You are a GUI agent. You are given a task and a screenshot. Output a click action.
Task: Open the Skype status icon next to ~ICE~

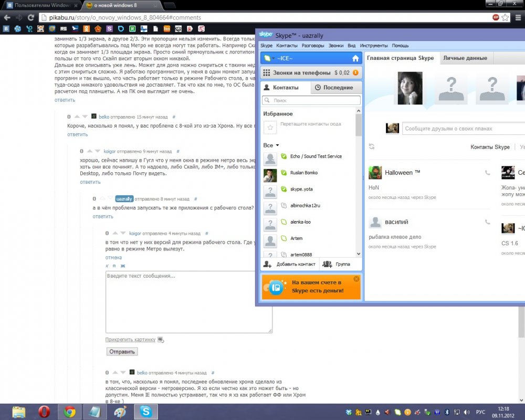267,58
